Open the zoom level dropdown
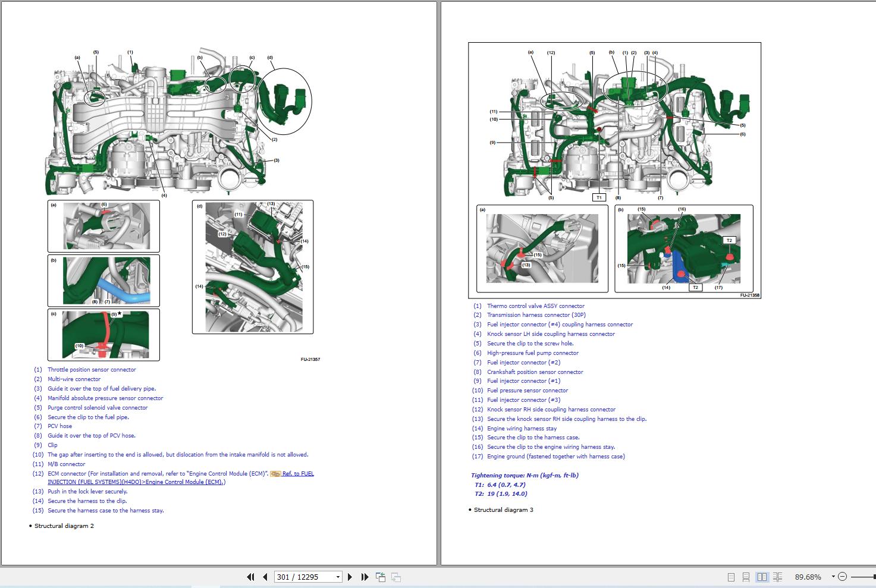This screenshot has width=876, height=588. pos(833,577)
